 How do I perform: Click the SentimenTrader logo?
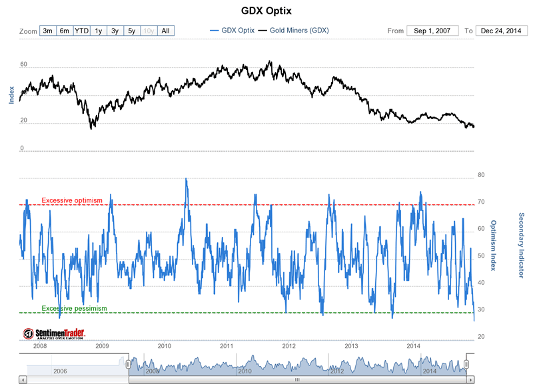click(54, 334)
